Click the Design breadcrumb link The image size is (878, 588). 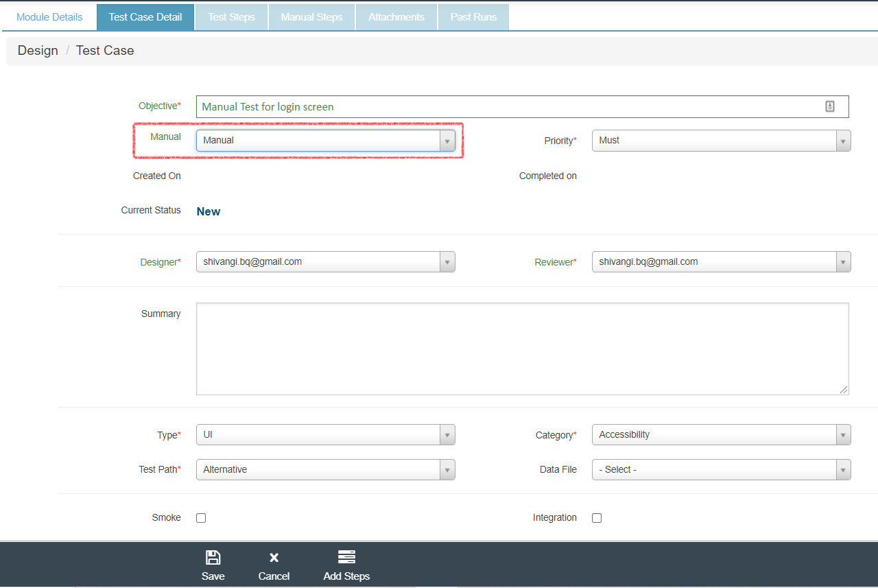coord(38,51)
